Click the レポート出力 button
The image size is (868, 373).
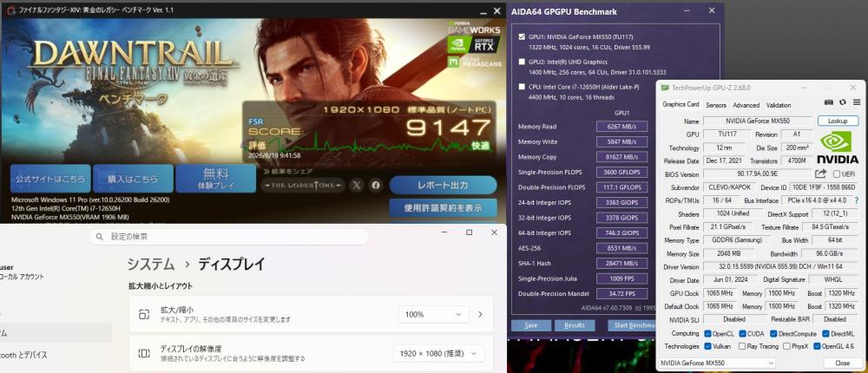(x=443, y=185)
